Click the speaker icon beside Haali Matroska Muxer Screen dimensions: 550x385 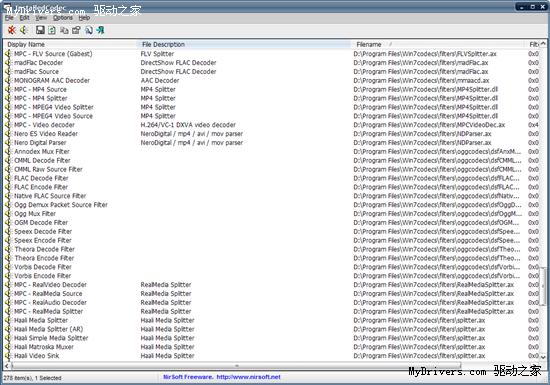pos(8,347)
